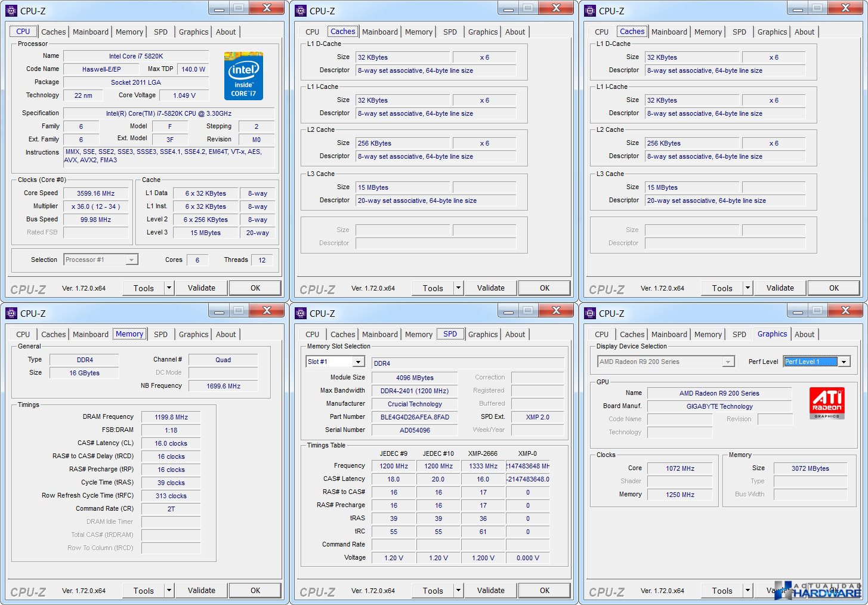868x605 pixels.
Task: Click OK in the SPD tab window
Action: pos(544,590)
